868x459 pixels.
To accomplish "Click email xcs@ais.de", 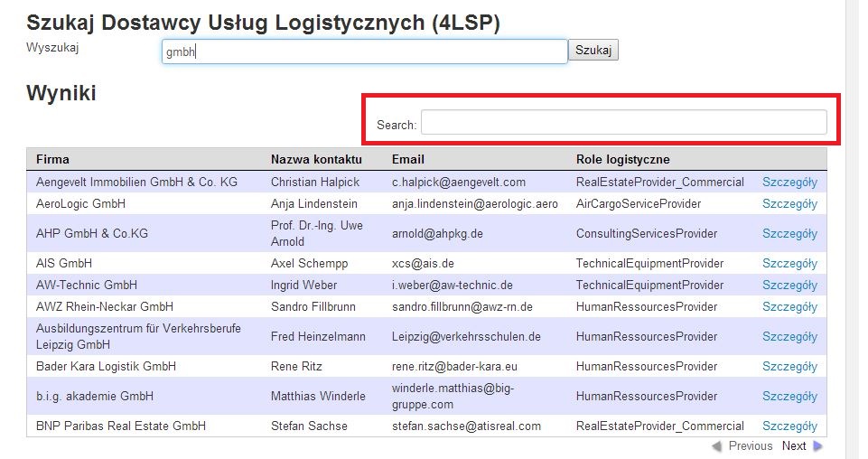I will pyautogui.click(x=423, y=264).
